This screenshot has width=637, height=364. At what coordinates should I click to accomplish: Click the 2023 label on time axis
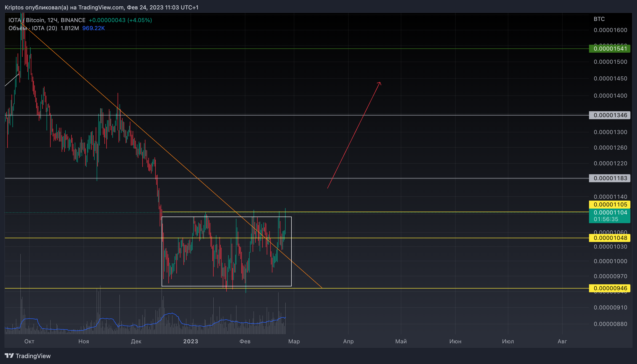click(x=191, y=341)
